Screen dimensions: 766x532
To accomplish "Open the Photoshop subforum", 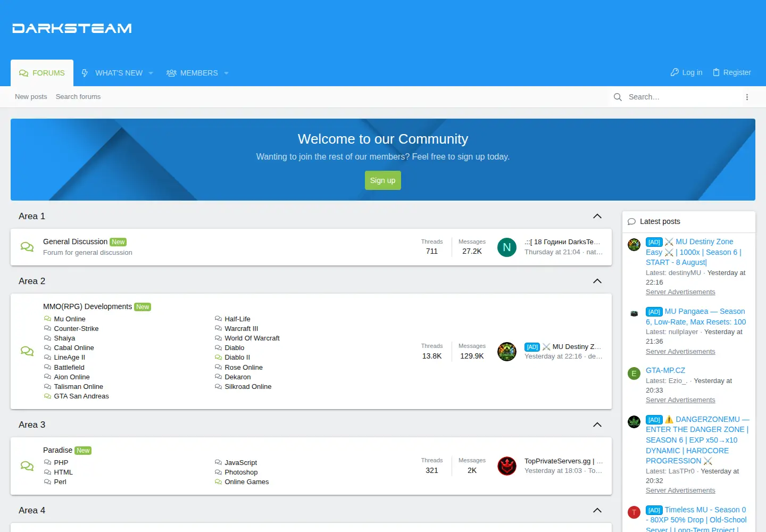I will (x=241, y=472).
